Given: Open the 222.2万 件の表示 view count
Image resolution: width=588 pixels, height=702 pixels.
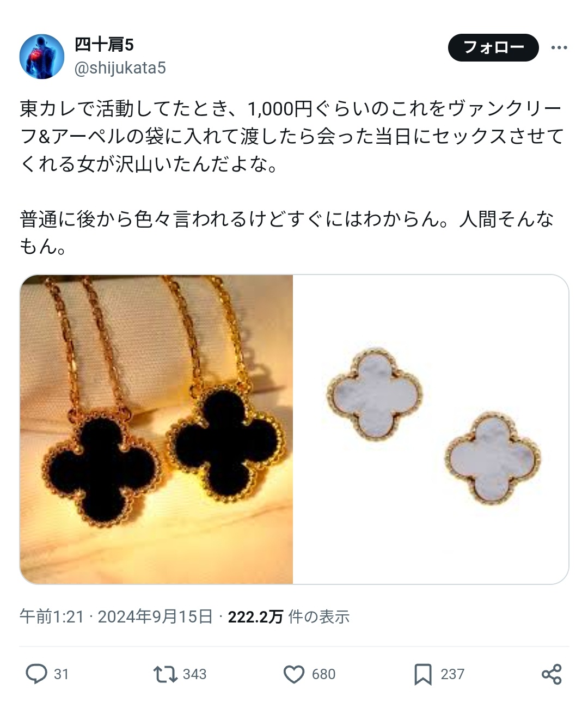Looking at the screenshot, I should (289, 616).
